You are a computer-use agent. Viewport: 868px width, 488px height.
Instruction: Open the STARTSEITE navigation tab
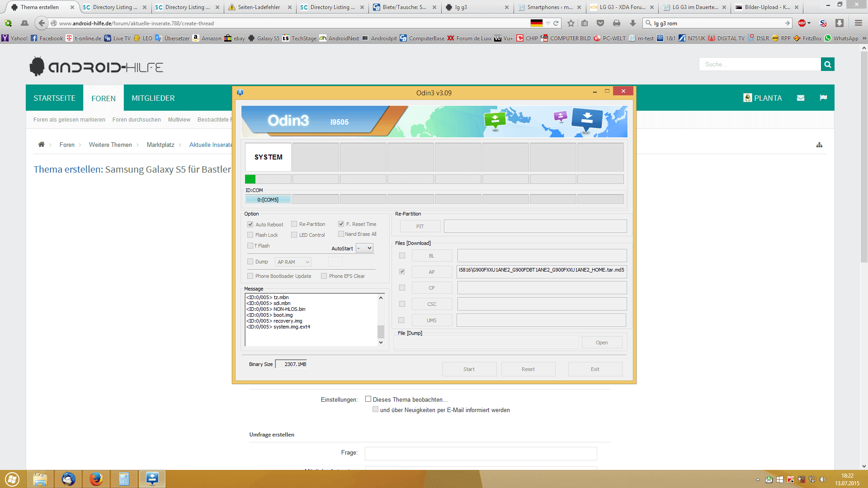coord(54,98)
